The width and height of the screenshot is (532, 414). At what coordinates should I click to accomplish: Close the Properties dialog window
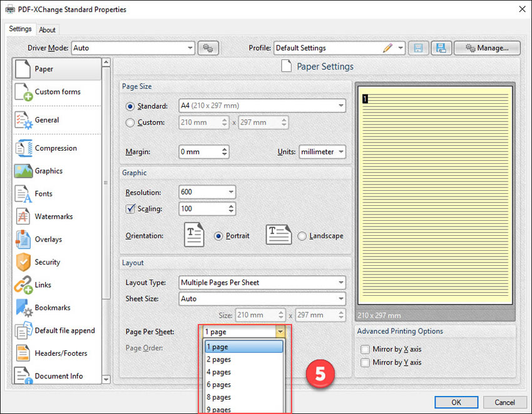tap(522, 9)
